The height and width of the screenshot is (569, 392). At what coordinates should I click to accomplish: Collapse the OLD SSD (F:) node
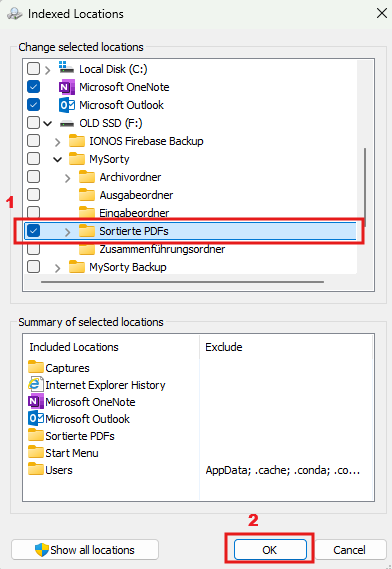(48, 123)
